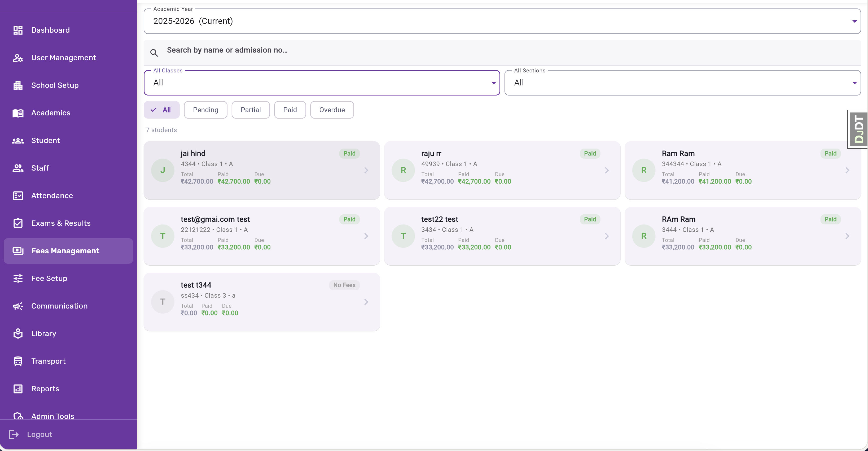Click the Communication megaphone icon
This screenshot has height=451, width=868.
18,306
